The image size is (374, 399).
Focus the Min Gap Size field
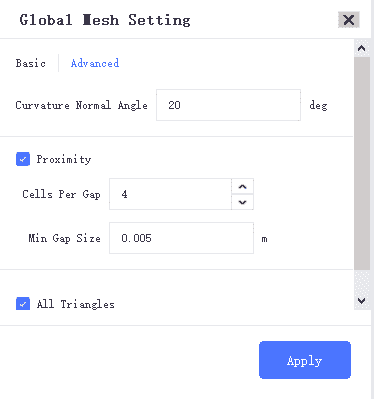(x=181, y=238)
